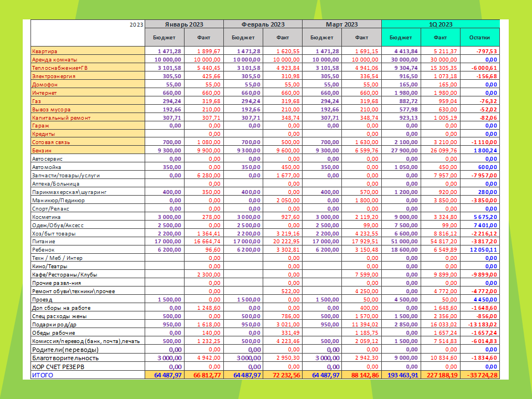The image size is (532, 399).
Task: Select the Февраль 2023 header cell
Action: 263,24
